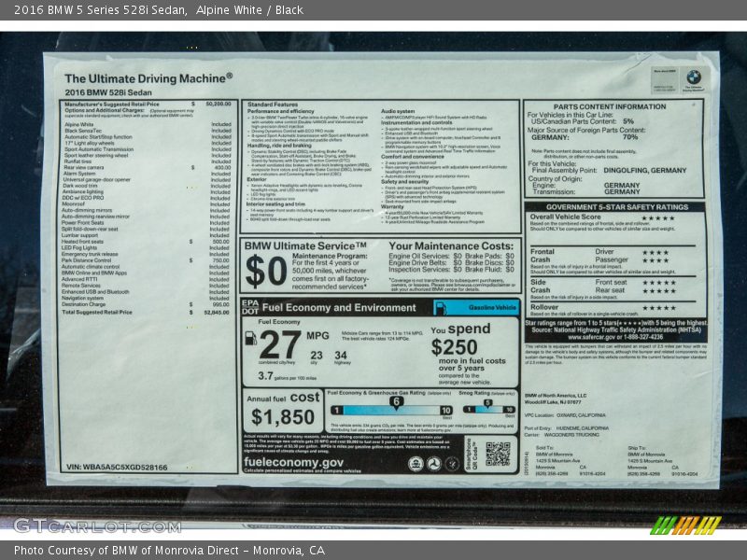Click the photo title '2016 BMW 5 Series 528i Sedan'

click(x=100, y=10)
